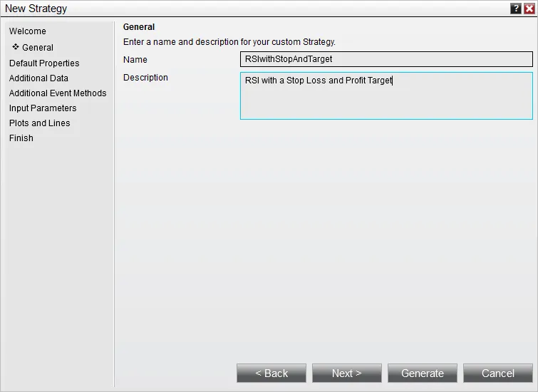
Task: Click Generate to create the strategy
Action: 423,373
